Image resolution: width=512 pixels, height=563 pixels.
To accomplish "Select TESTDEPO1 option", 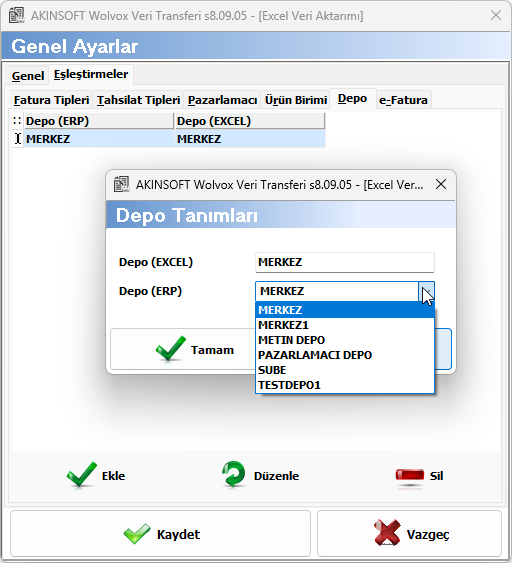I will point(345,385).
